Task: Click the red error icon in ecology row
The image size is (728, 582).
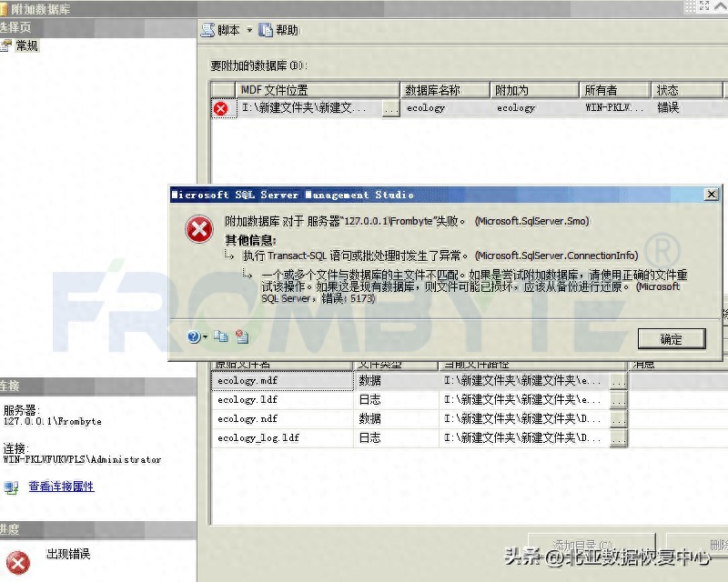Action: click(x=221, y=108)
